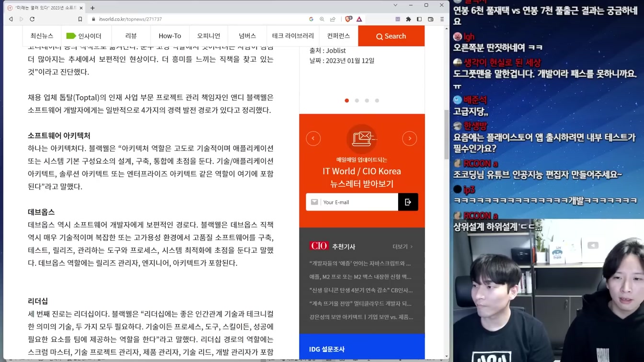Click the CIO logo in 추천기사
Viewport: 644px width, 362px height.
319,246
